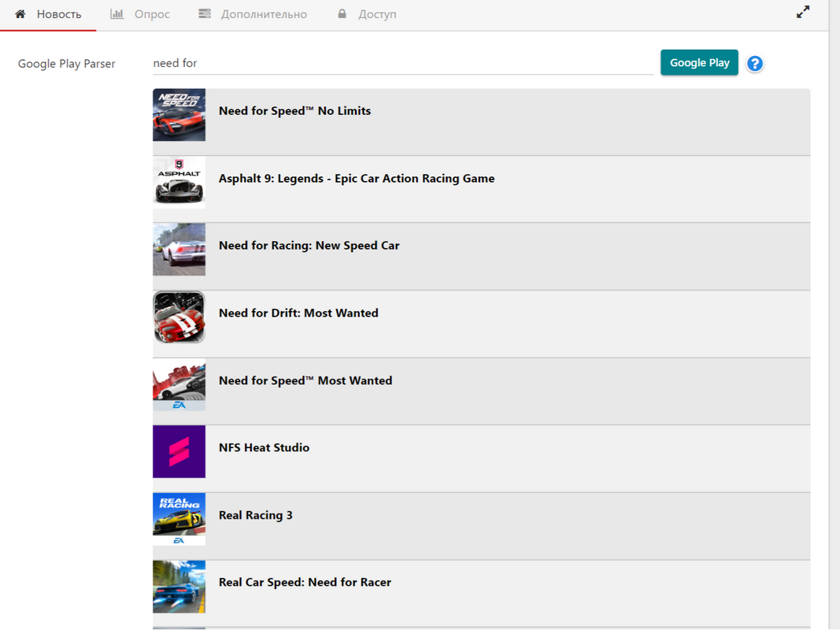Click the bar chart icon beside Опрос

pyautogui.click(x=117, y=14)
